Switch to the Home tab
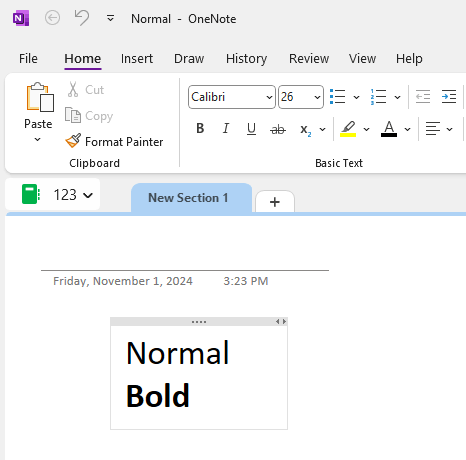 tap(83, 59)
